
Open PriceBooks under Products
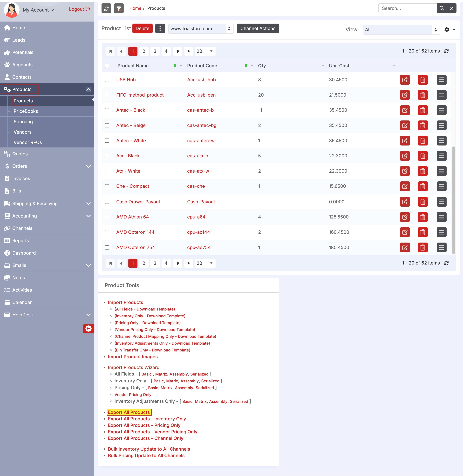(26, 111)
